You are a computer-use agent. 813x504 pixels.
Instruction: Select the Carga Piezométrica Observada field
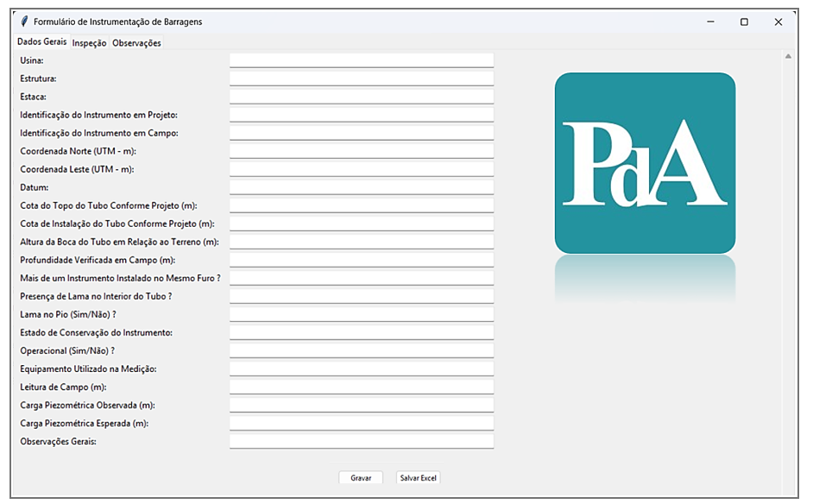(x=362, y=405)
